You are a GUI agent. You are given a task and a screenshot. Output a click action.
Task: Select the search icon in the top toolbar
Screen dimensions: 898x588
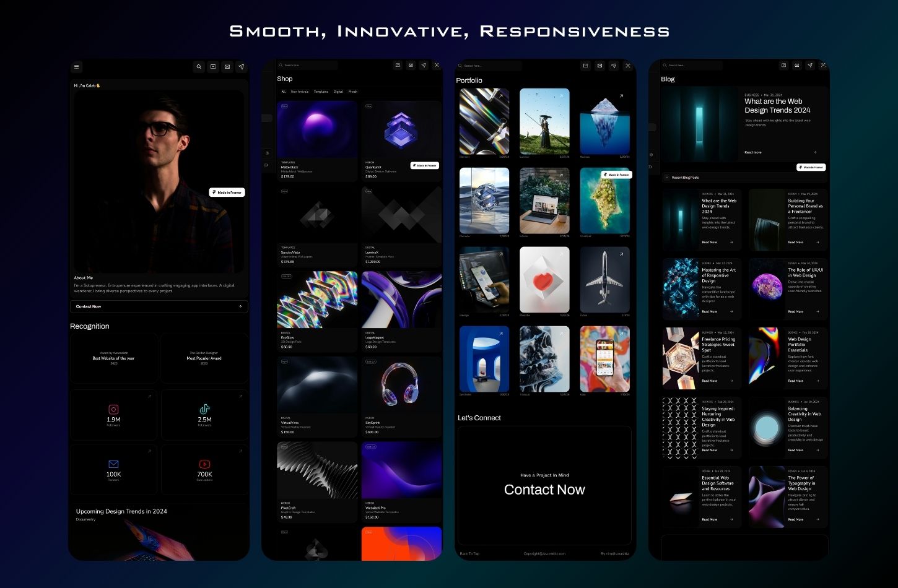click(x=199, y=66)
